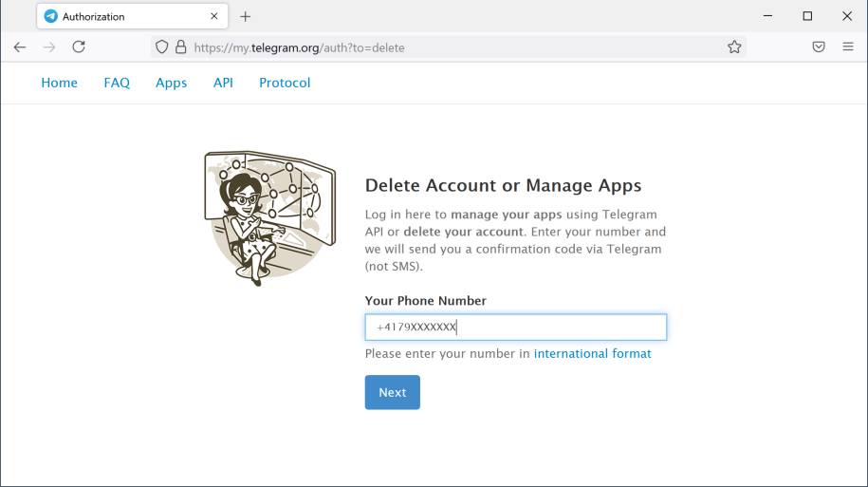Save the page to Pocket
The image size is (868, 487).
tap(819, 47)
